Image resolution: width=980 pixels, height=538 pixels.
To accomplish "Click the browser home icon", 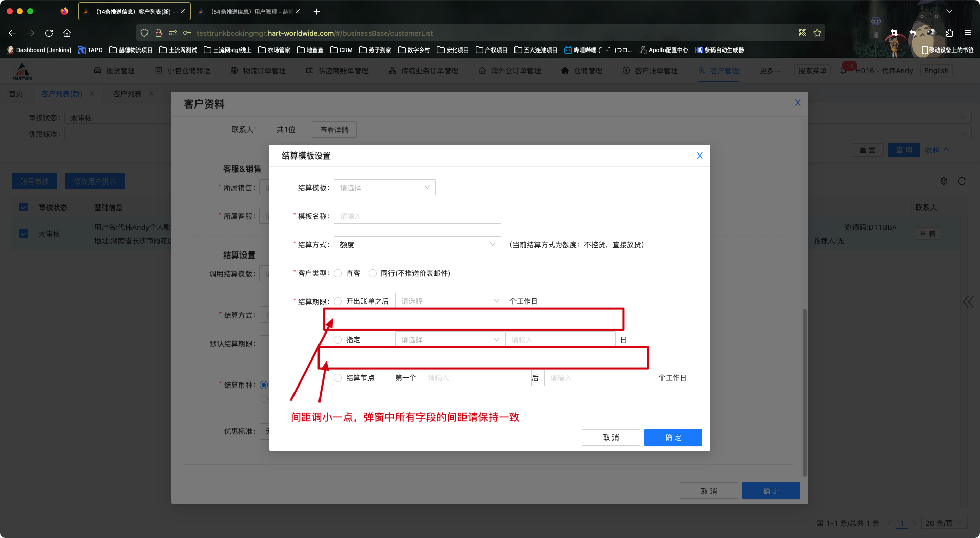I will point(67,33).
